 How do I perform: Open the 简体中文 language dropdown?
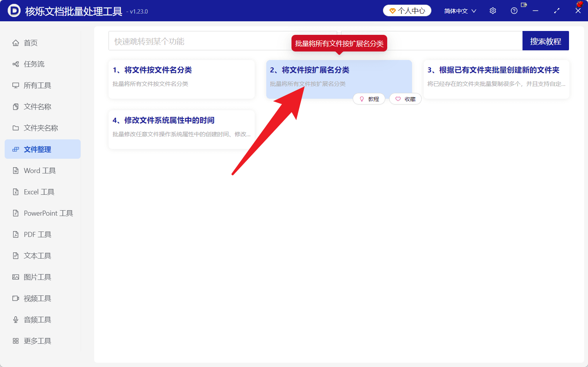460,11
